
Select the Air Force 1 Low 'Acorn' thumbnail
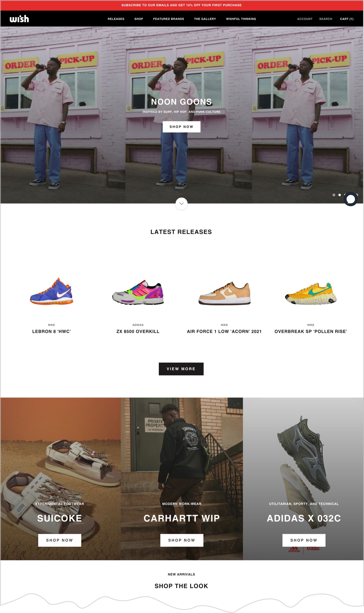coord(224,293)
